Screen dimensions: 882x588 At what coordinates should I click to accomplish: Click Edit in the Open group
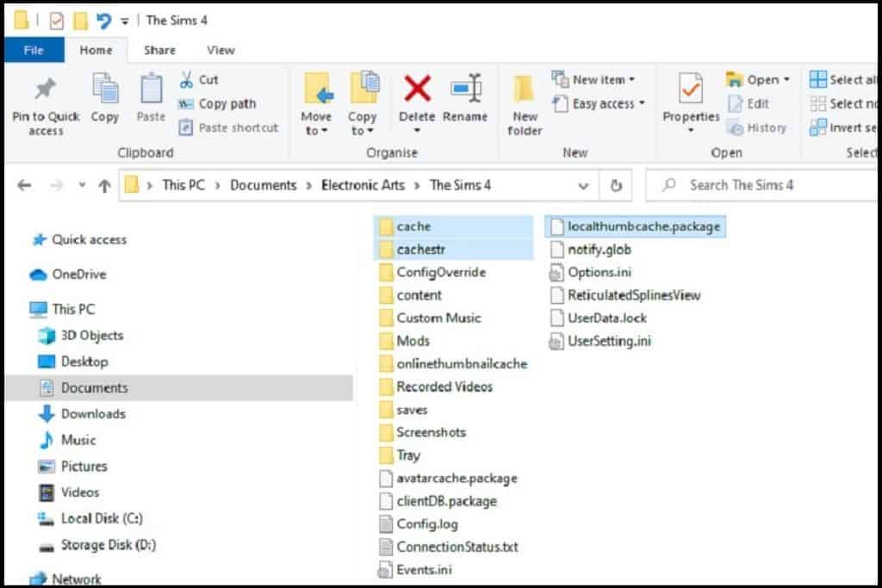pos(748,104)
